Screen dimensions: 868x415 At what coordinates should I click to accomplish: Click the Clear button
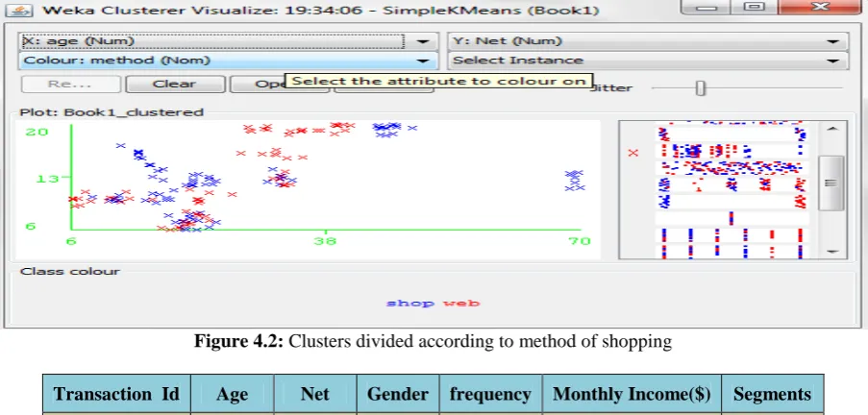[x=175, y=85]
